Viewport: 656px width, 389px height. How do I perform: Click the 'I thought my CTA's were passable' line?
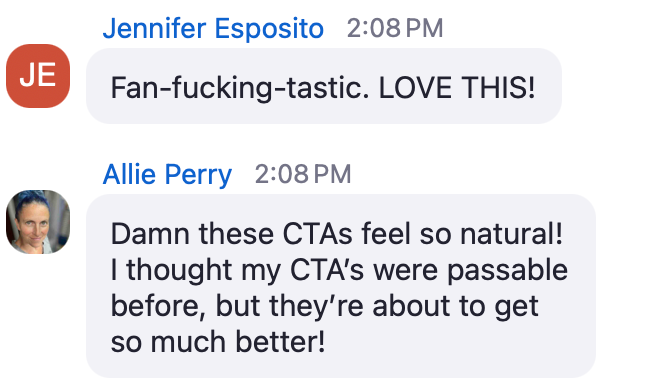[x=339, y=270]
